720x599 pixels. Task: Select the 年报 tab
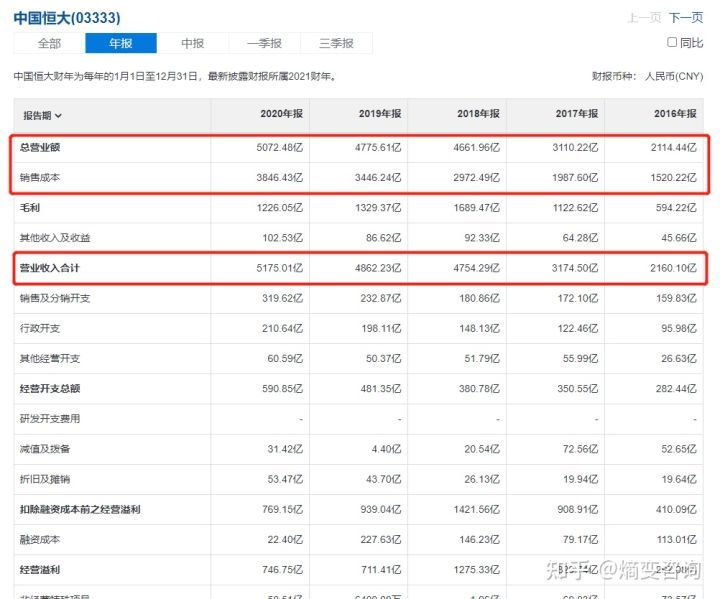(121, 43)
